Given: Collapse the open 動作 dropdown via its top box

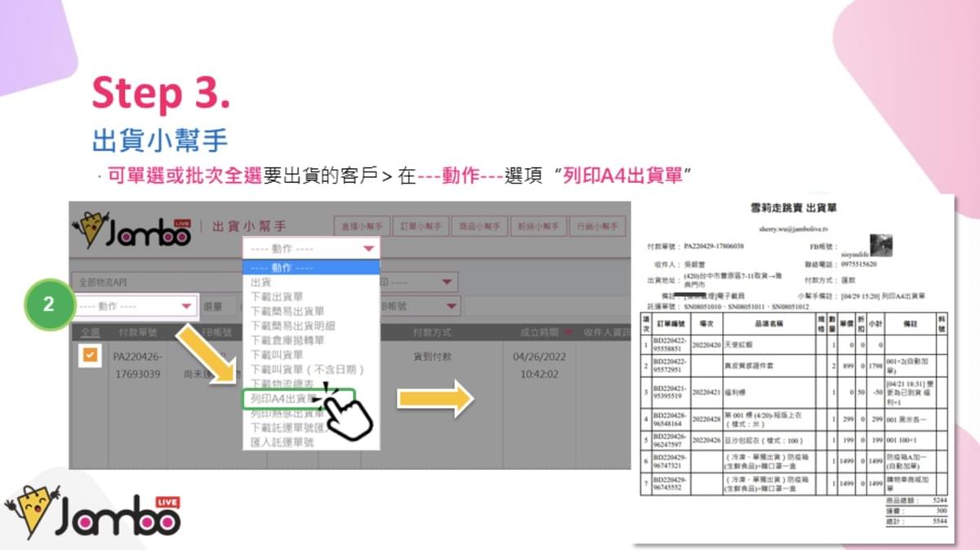Looking at the screenshot, I should [311, 248].
